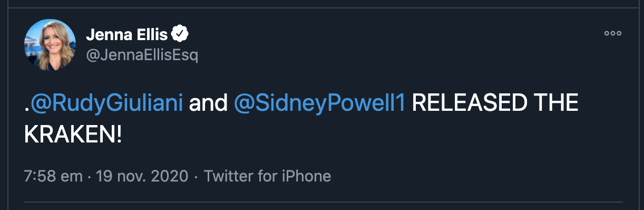Screen dimensions: 644x210
Task: Click the dot separator before Twitter for iPhone
Action: click(196, 176)
